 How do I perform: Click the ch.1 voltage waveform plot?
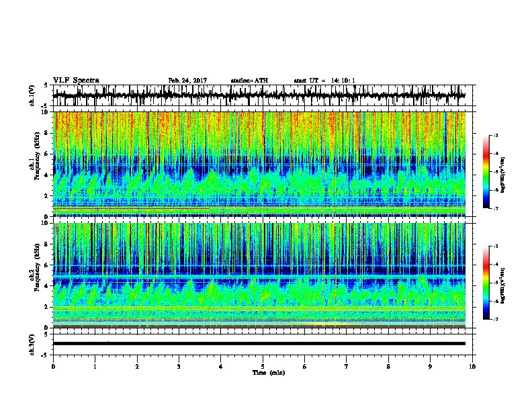pyautogui.click(x=259, y=95)
